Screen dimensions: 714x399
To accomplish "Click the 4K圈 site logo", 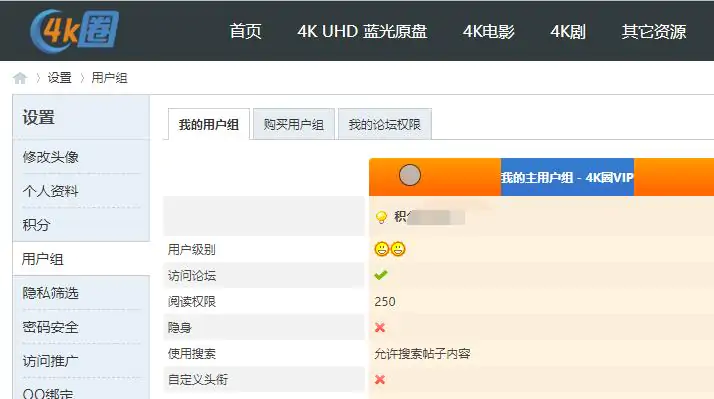I will 74,31.
